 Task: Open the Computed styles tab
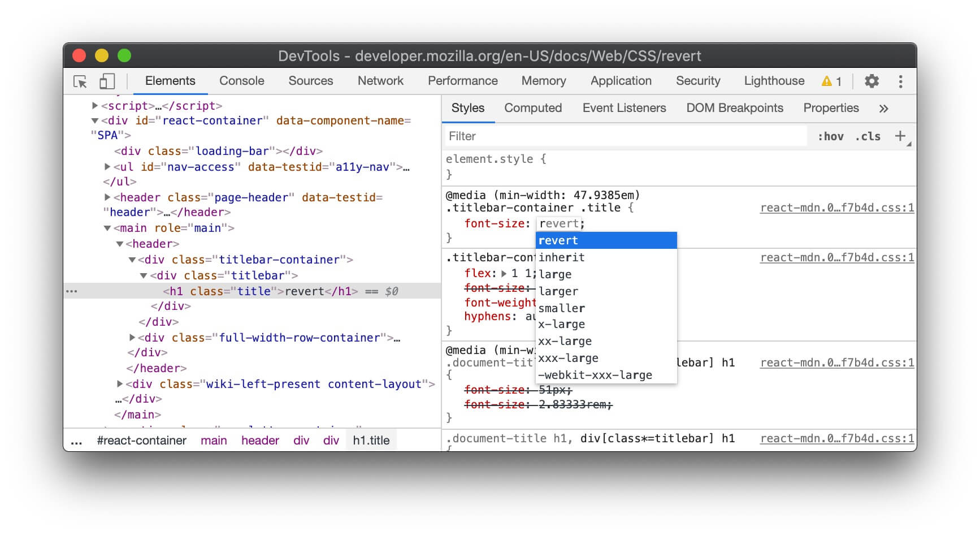(532, 108)
